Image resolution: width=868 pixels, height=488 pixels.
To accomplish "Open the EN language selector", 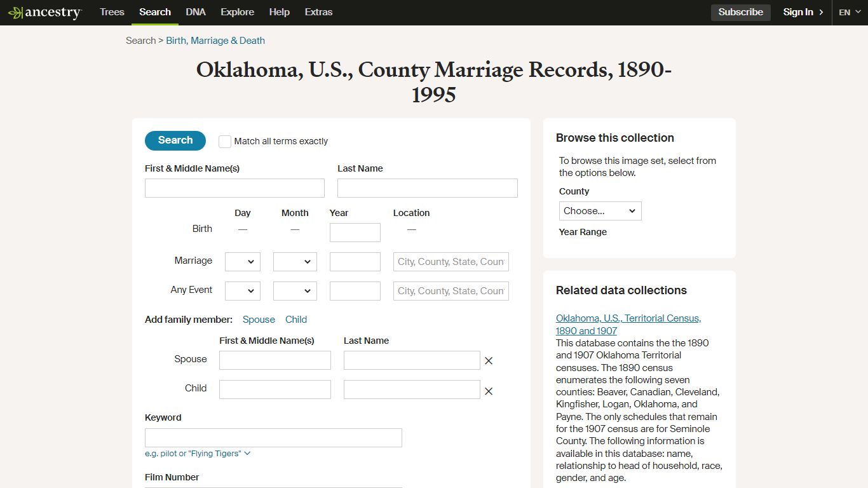I will [849, 12].
